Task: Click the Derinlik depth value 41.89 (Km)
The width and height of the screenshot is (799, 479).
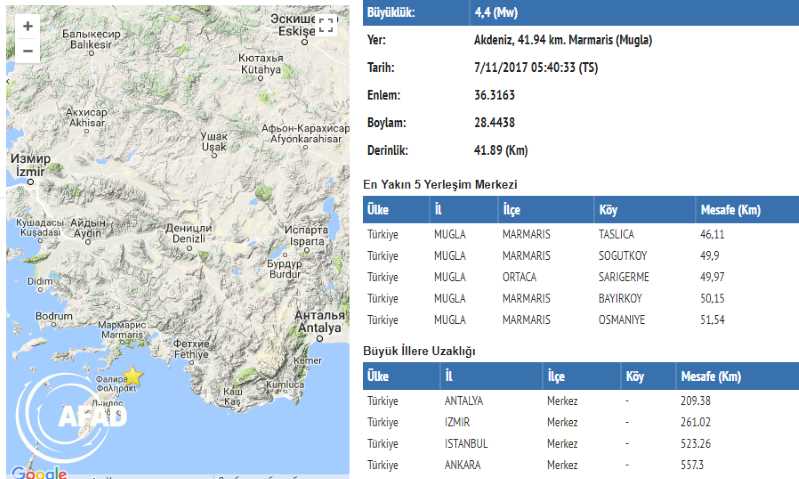Action: click(500, 150)
